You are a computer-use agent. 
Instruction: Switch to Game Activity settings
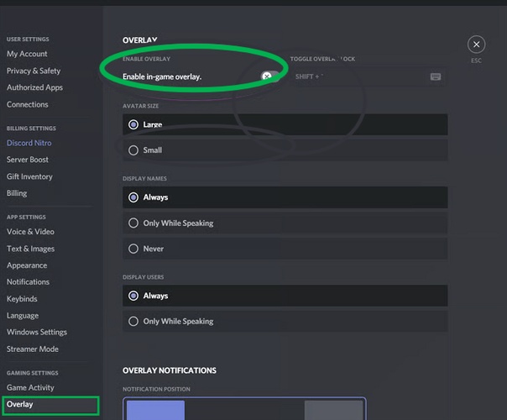point(30,387)
